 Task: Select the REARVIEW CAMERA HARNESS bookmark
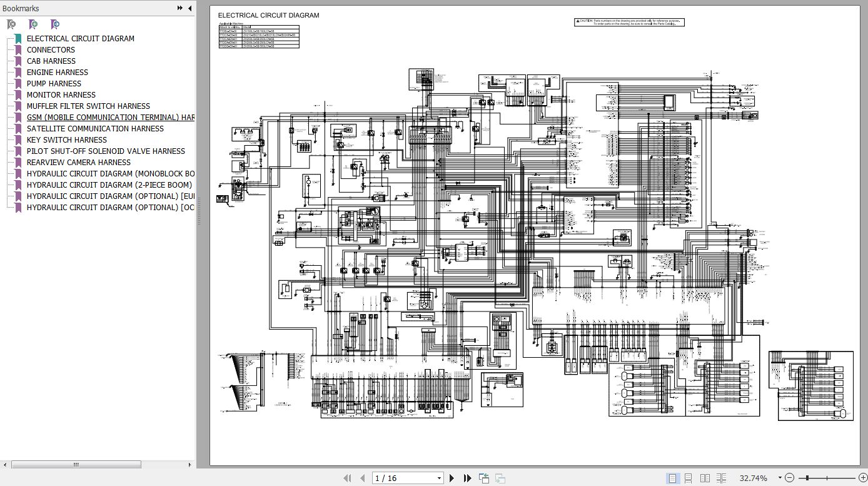(x=79, y=163)
